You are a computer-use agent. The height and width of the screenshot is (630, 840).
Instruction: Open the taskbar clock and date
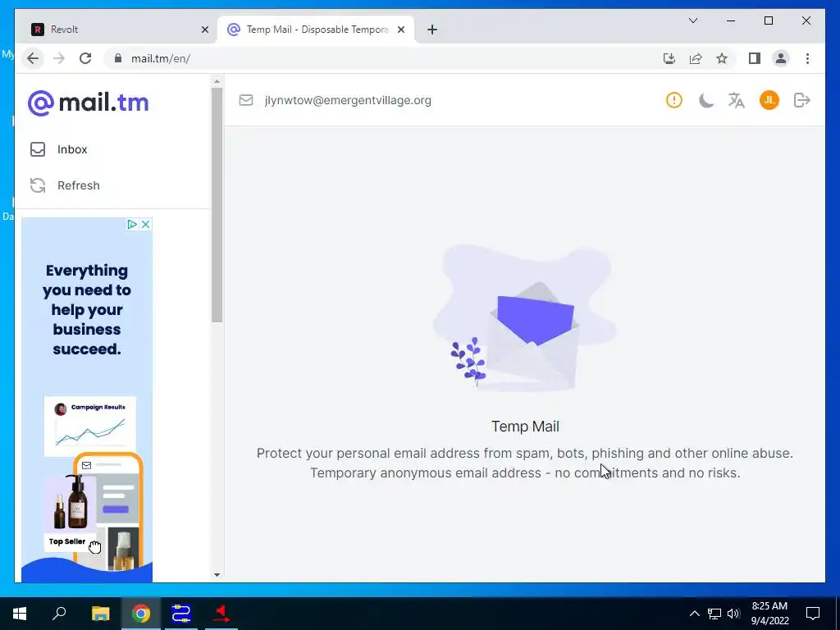coord(769,614)
